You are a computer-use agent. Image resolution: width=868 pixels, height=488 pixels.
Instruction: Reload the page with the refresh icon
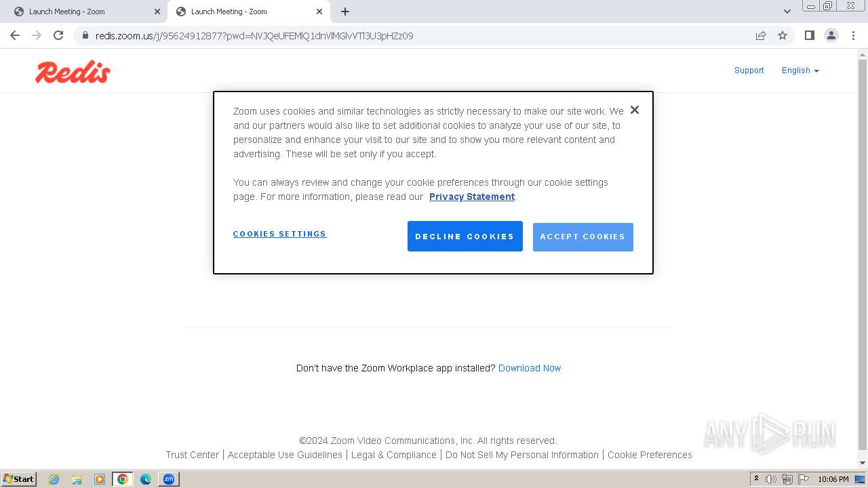(58, 35)
